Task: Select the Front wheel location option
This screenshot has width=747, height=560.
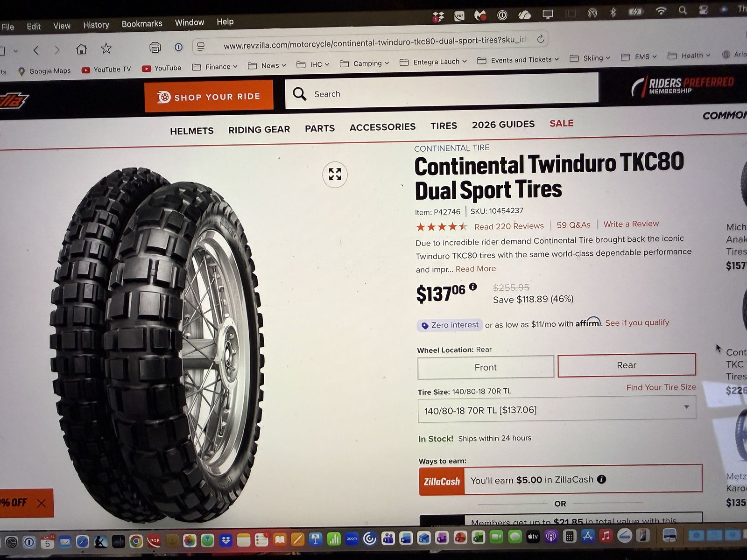Action: pyautogui.click(x=486, y=367)
